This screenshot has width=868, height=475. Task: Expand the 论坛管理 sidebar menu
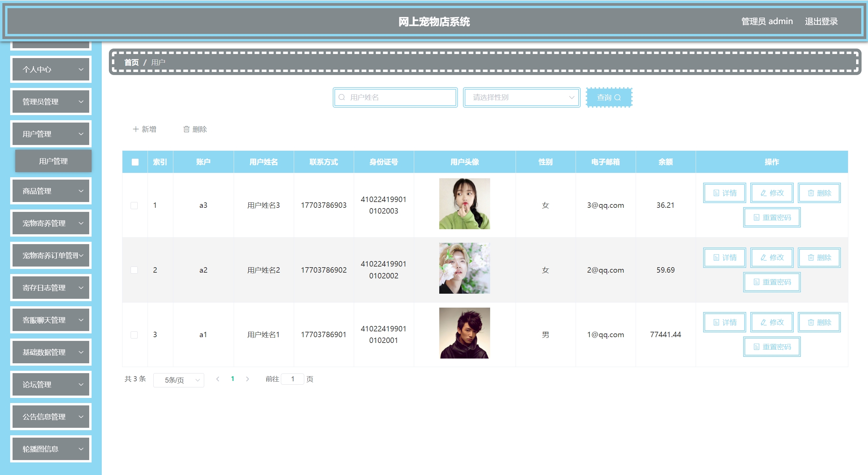click(51, 384)
